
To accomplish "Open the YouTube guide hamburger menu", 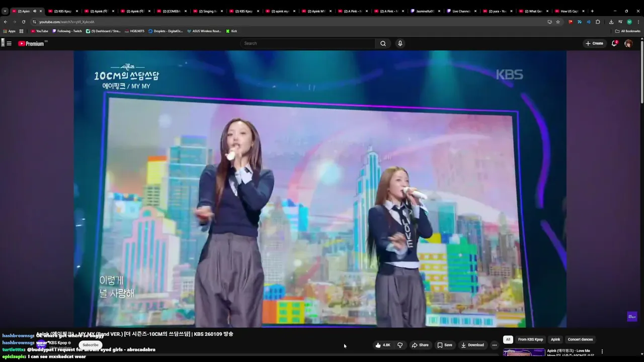I will click(9, 43).
